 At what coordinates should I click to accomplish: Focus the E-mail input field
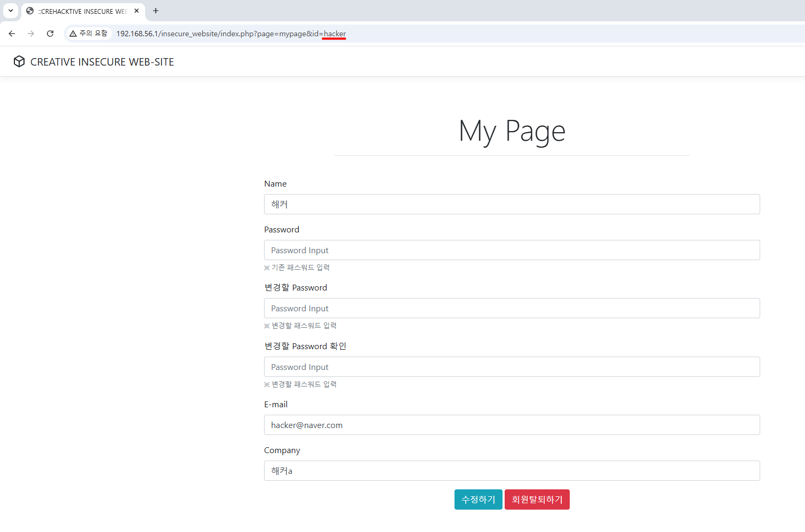click(512, 425)
